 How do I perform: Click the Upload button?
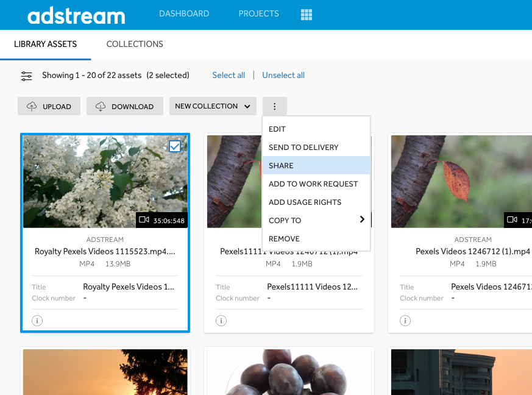(x=49, y=106)
